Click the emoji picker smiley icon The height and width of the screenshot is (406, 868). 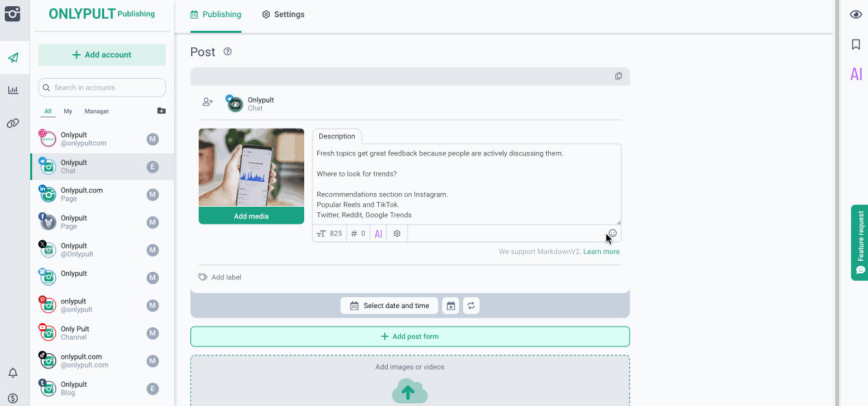pos(612,233)
